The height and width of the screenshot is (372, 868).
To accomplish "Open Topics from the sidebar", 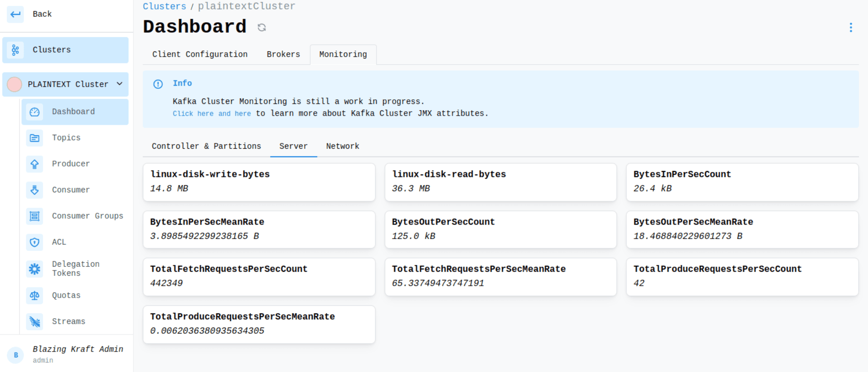I will point(75,138).
